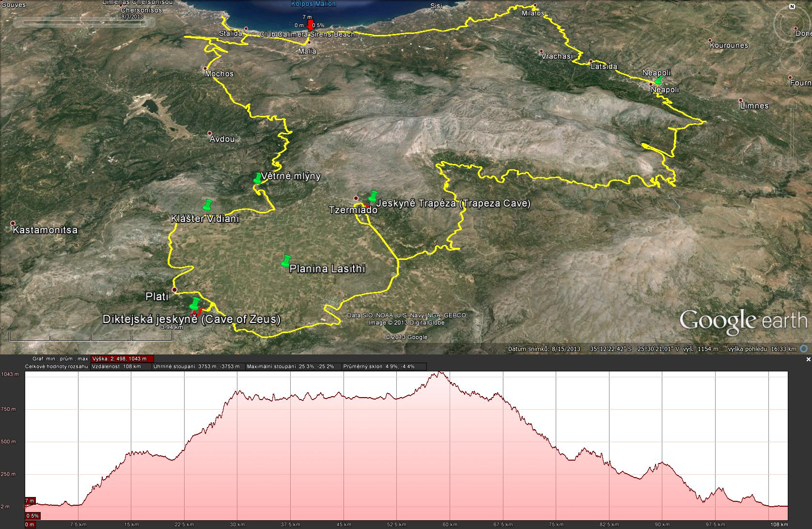Click the status bar streaming indicator circle
Viewport: 812px width, 529px height.
coord(804,349)
